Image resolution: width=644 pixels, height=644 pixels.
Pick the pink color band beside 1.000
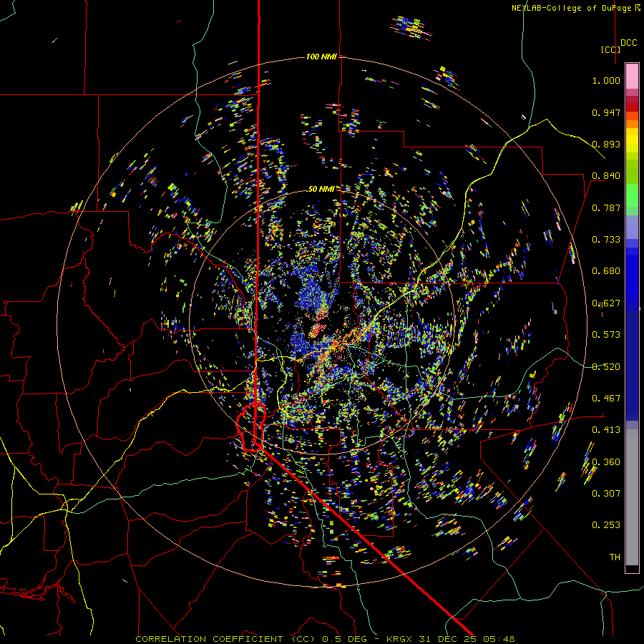pyautogui.click(x=632, y=77)
